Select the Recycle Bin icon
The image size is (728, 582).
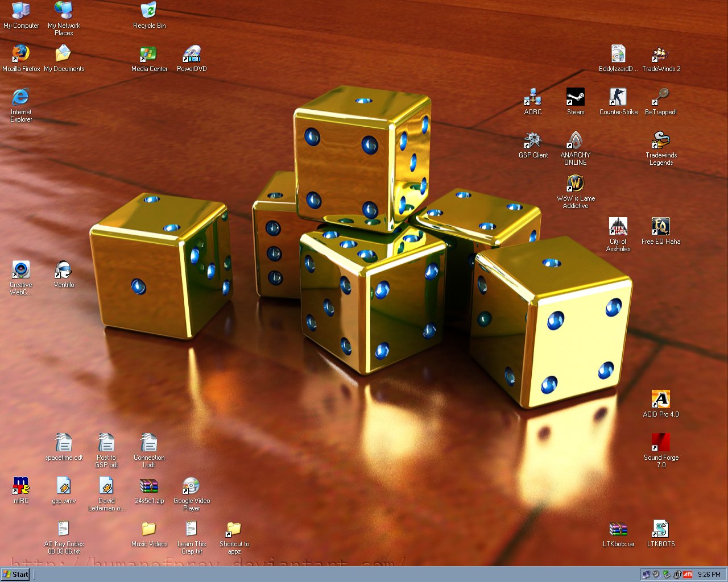click(149, 11)
